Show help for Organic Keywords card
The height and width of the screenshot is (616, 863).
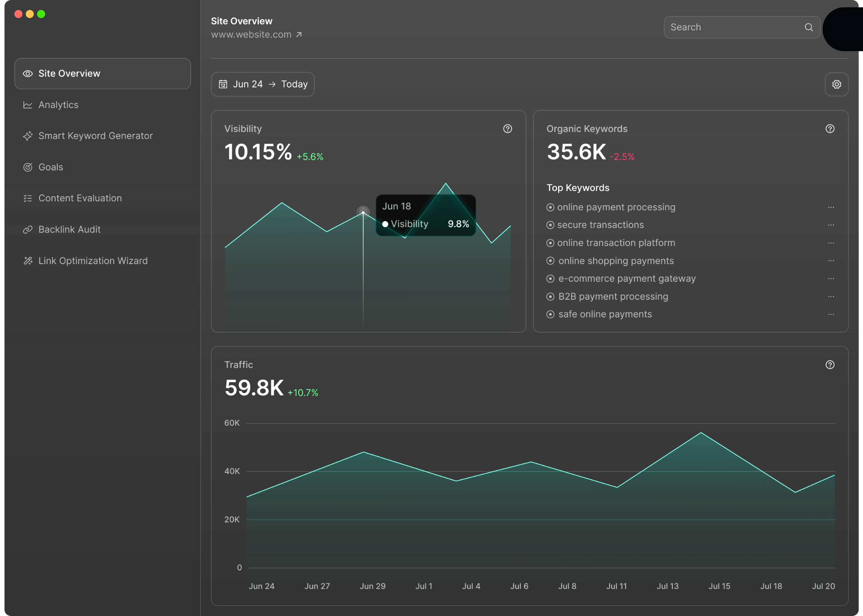click(x=830, y=129)
